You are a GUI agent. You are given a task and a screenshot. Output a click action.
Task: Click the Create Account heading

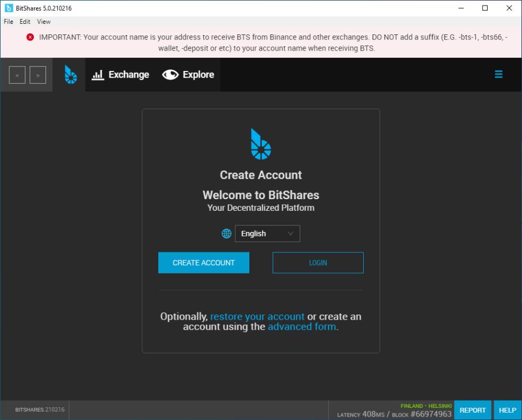coord(260,175)
